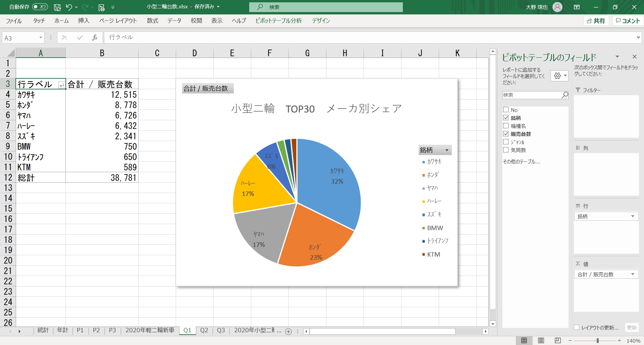644x345 pixels.
Task: Open ribbon display options icon
Action: (x=577, y=7)
